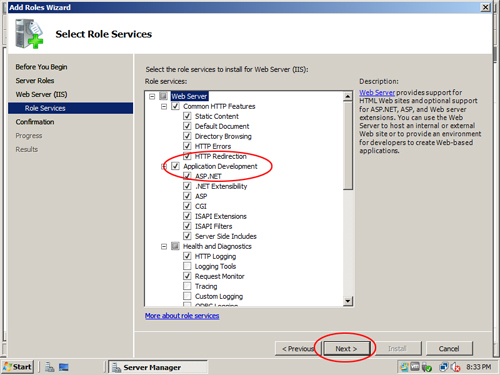Click the Next button
This screenshot has width=500, height=375.
(346, 349)
